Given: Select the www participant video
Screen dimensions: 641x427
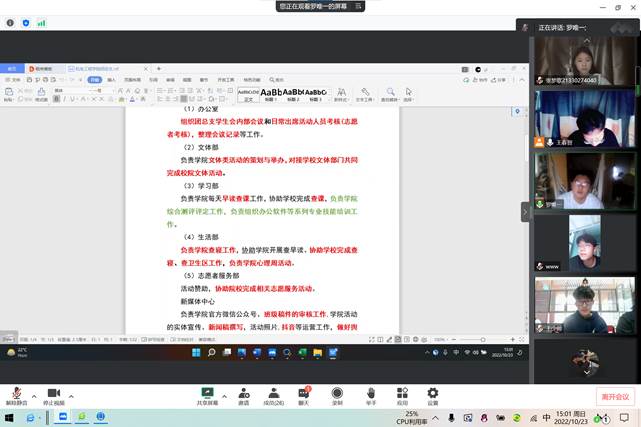Looking at the screenshot, I should pos(585,243).
